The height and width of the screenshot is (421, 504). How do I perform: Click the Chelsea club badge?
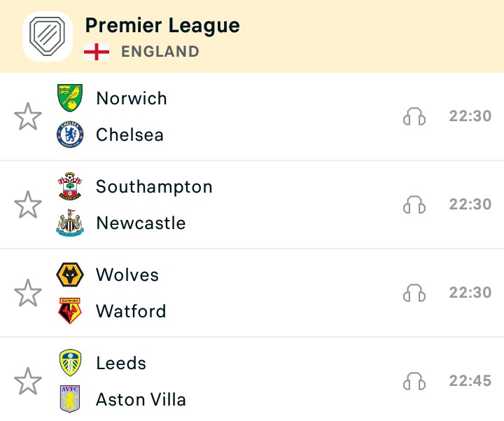pos(70,134)
